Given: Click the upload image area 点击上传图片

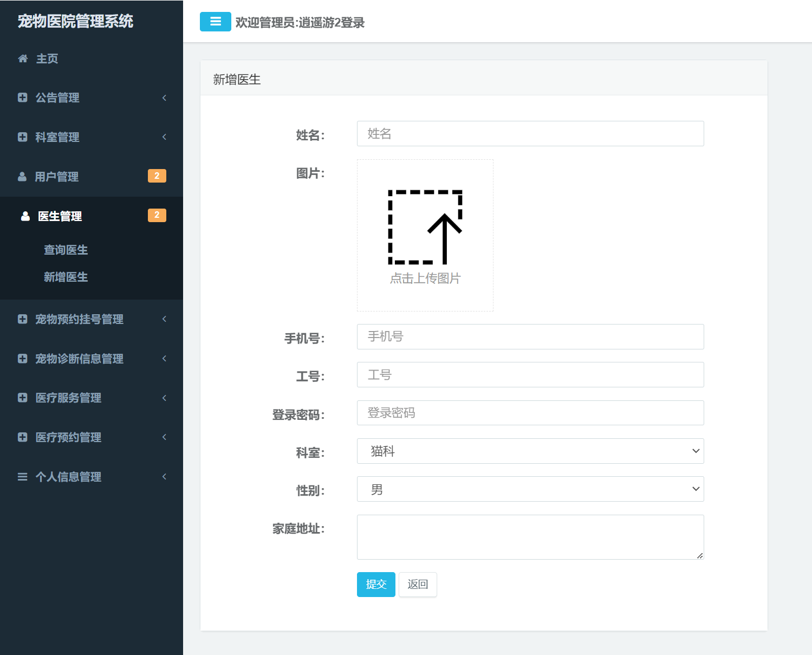Looking at the screenshot, I should pos(425,235).
